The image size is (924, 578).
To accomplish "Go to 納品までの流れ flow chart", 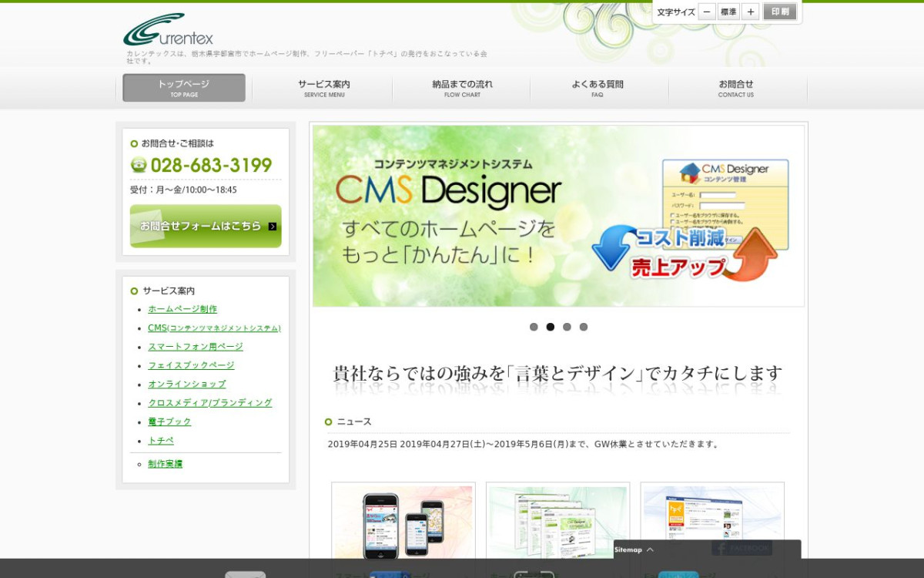I will click(x=462, y=88).
